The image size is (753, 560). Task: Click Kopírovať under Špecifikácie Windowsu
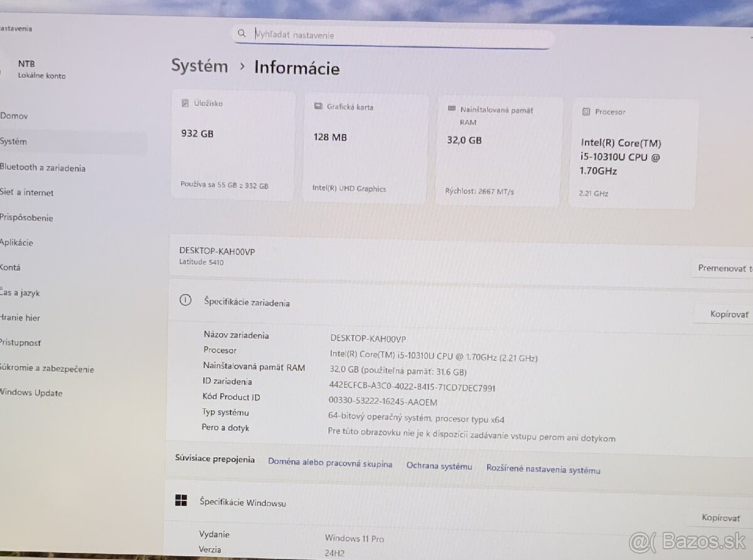pyautogui.click(x=720, y=517)
